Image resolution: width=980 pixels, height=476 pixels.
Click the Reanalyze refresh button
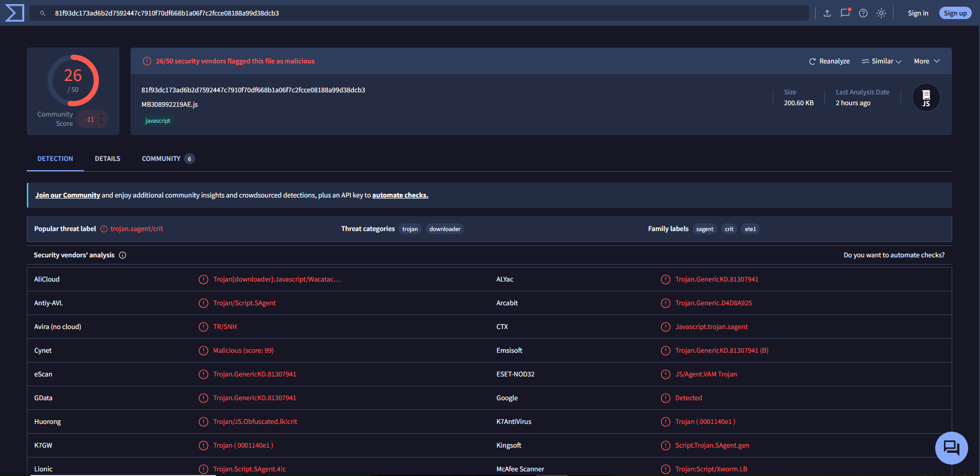click(x=829, y=61)
